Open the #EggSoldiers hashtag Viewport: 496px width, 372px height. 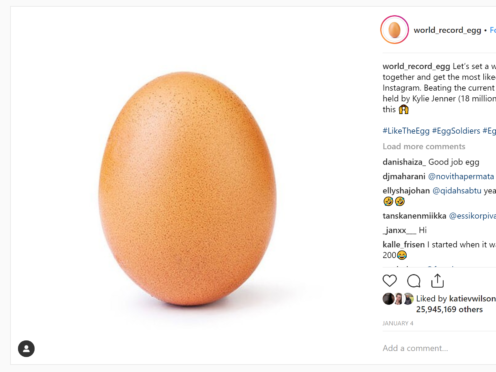[456, 131]
